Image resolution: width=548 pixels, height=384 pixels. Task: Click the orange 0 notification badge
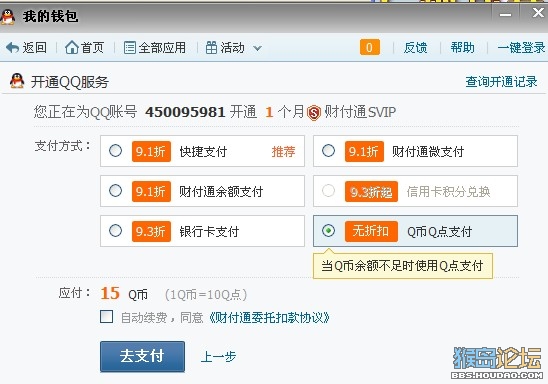[x=370, y=47]
